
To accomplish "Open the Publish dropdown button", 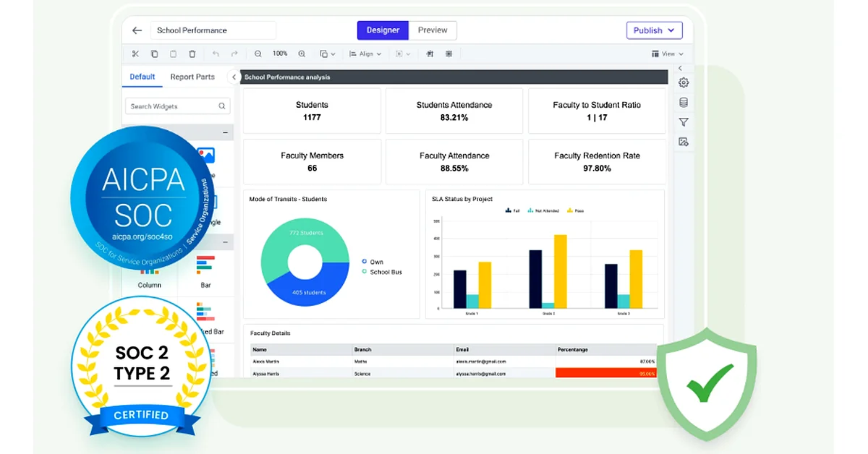I will 654,30.
